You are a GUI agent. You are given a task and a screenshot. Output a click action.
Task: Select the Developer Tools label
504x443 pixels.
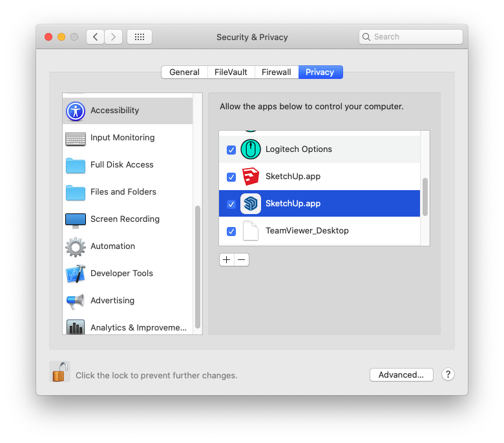click(122, 273)
